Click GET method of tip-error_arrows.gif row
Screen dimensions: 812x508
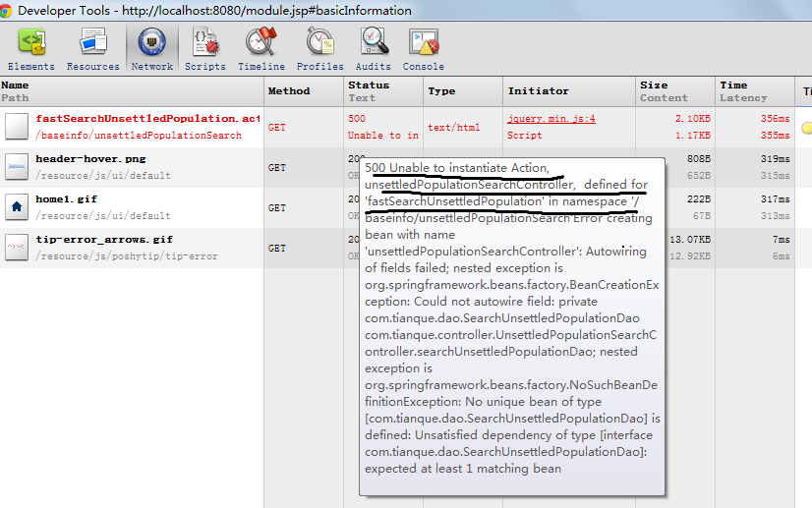coord(277,249)
